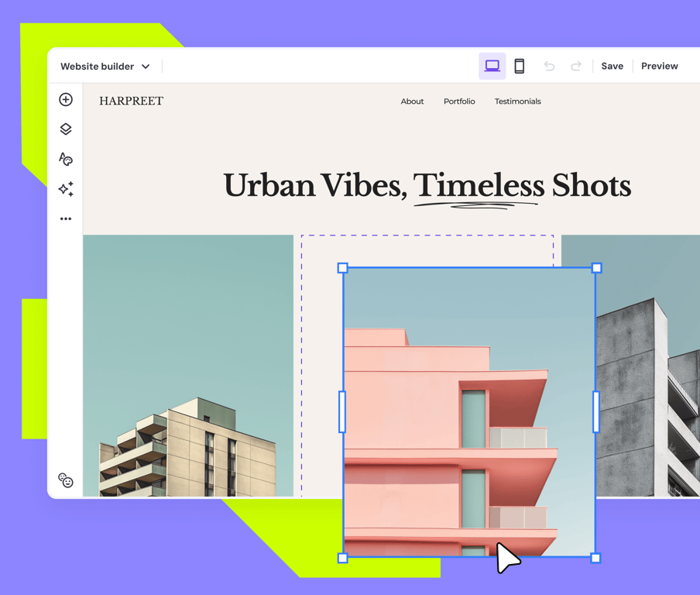Open the Testimonials nav link
This screenshot has height=595, width=700.
tap(517, 101)
